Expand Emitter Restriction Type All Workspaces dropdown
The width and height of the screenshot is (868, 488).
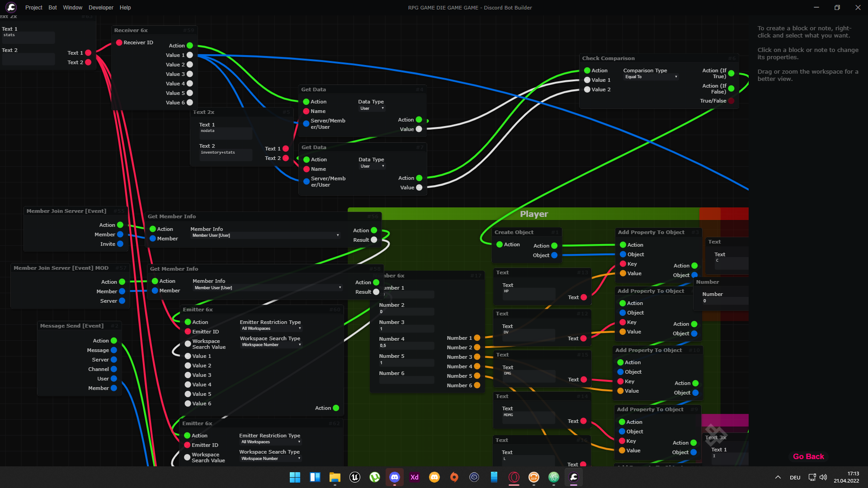point(271,328)
